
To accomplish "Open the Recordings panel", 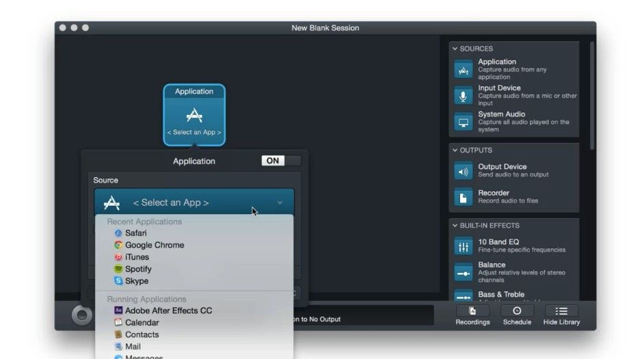I will [472, 315].
